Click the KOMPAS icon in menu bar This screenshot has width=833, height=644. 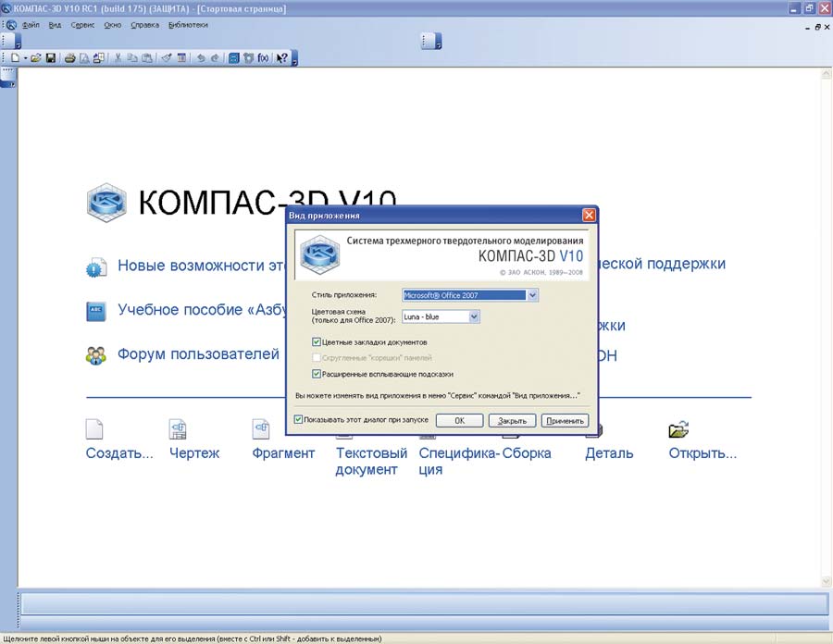pos(11,25)
